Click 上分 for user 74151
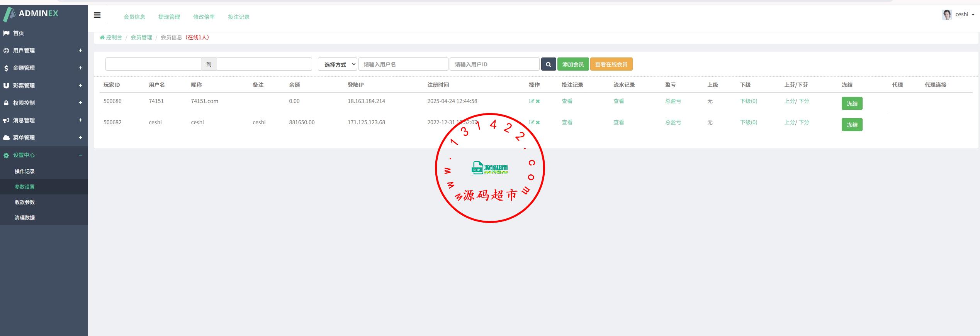 (790, 101)
